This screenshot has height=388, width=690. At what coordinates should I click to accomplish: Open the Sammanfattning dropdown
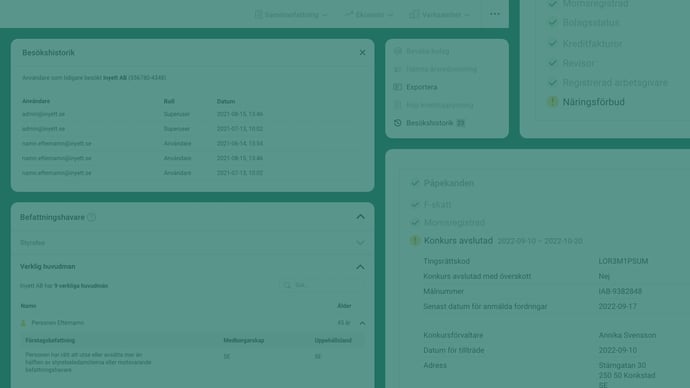(291, 15)
